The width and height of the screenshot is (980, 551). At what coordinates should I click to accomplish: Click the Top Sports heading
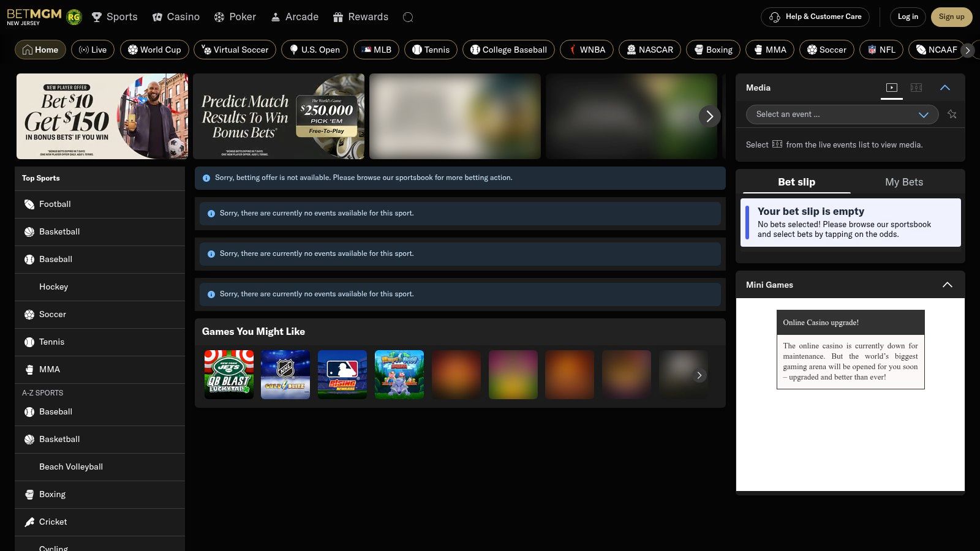point(41,178)
